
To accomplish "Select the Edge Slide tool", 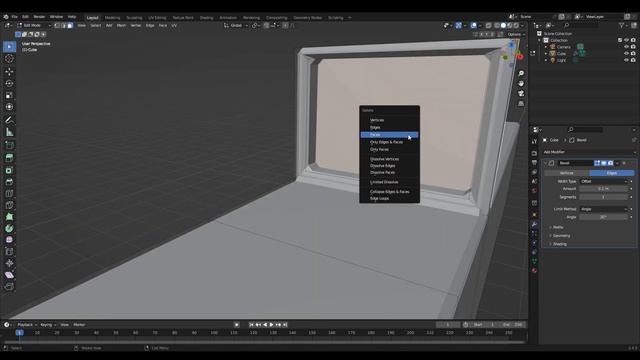I will click(9, 251).
